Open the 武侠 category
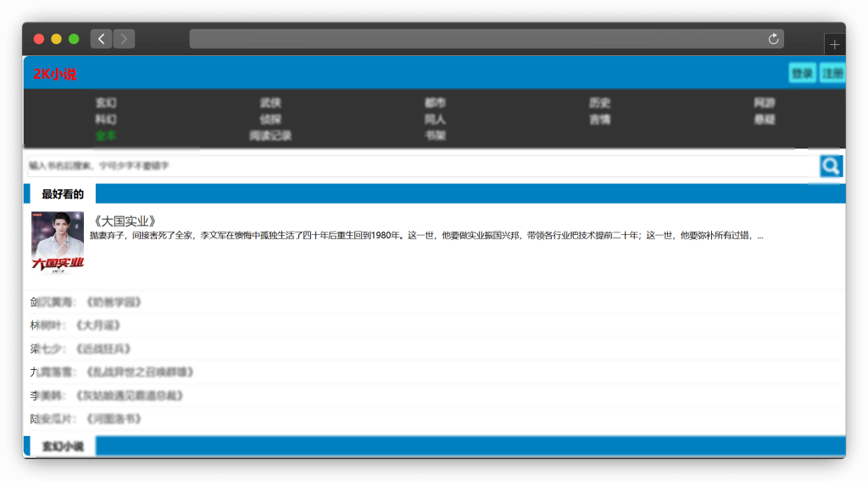 coord(270,103)
